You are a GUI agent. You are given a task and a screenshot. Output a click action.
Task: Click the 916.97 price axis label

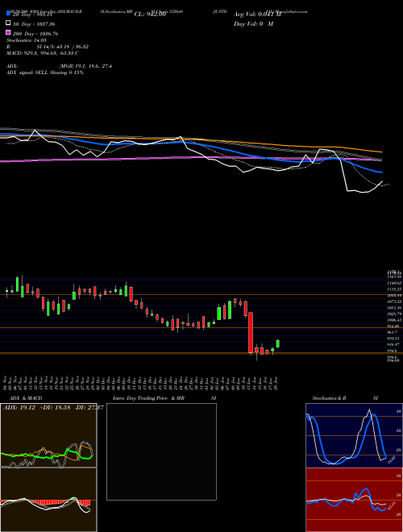coord(395,344)
